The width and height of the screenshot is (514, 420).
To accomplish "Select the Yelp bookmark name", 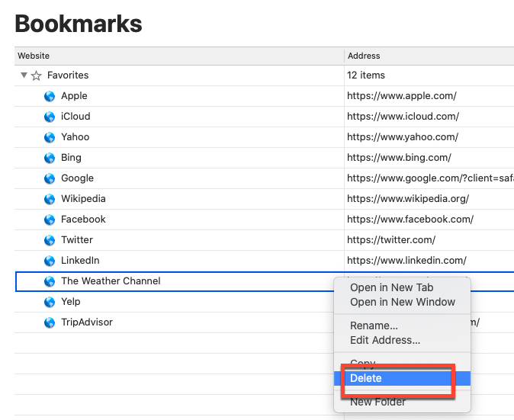I will [x=70, y=302].
